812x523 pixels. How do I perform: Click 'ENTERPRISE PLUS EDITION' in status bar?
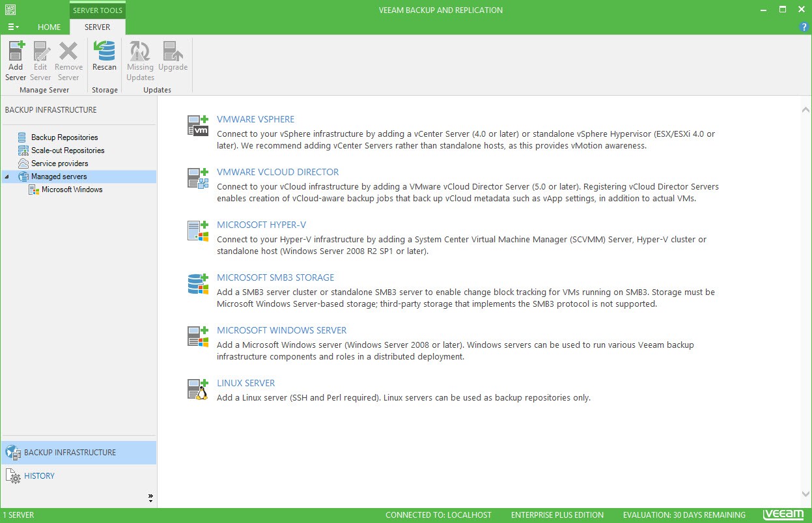point(557,515)
